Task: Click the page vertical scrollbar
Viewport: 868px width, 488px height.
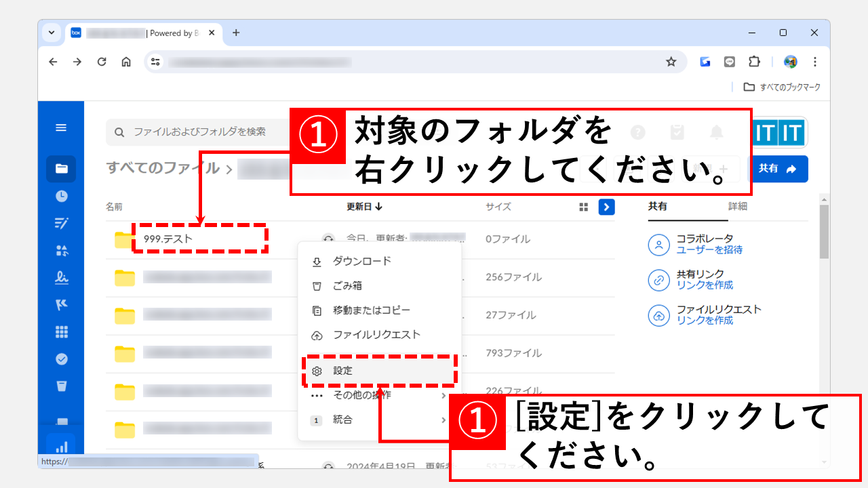Action: click(824, 232)
